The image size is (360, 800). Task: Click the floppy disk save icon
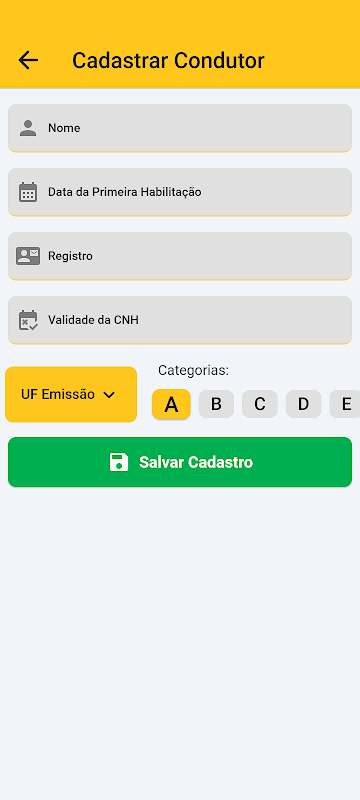pyautogui.click(x=119, y=462)
